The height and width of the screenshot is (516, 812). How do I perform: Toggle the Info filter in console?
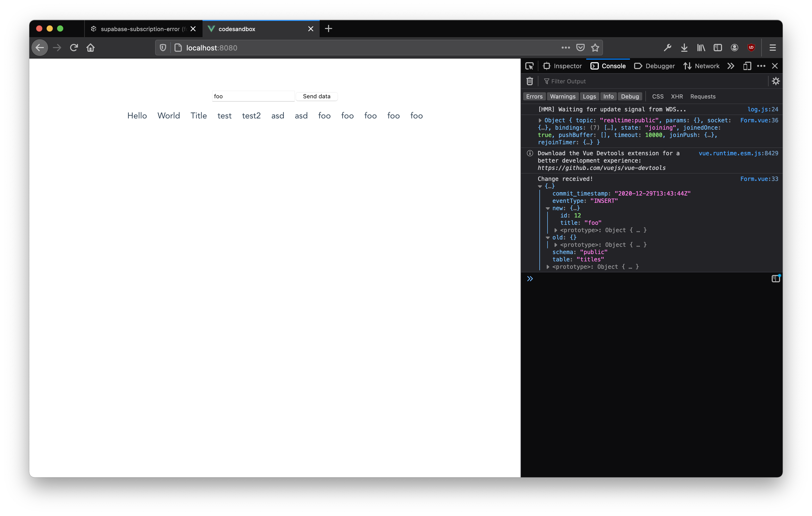pyautogui.click(x=608, y=96)
